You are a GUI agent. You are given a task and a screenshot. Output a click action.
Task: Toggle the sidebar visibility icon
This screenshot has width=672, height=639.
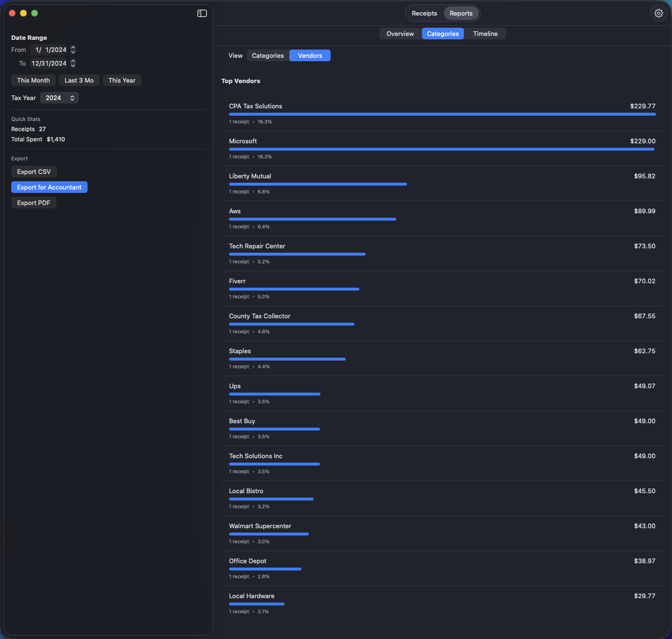(201, 13)
